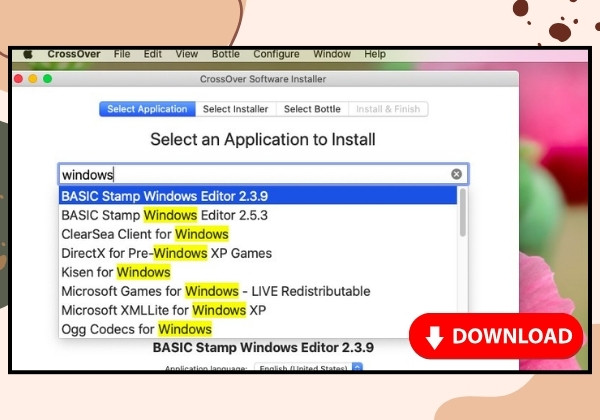Click the results list scrollbar thumb
Screen dimensions: 600x420
[x=463, y=213]
